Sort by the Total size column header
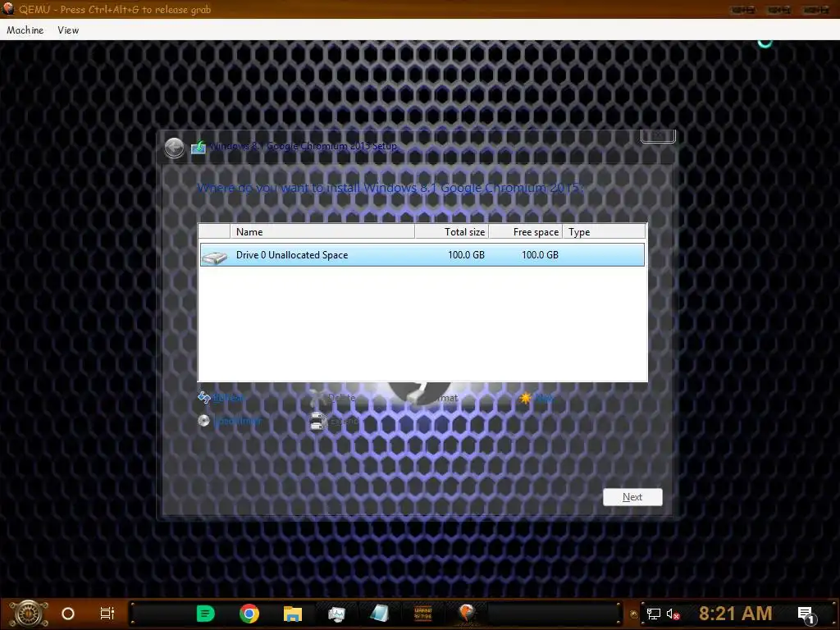The height and width of the screenshot is (630, 840). point(452,231)
